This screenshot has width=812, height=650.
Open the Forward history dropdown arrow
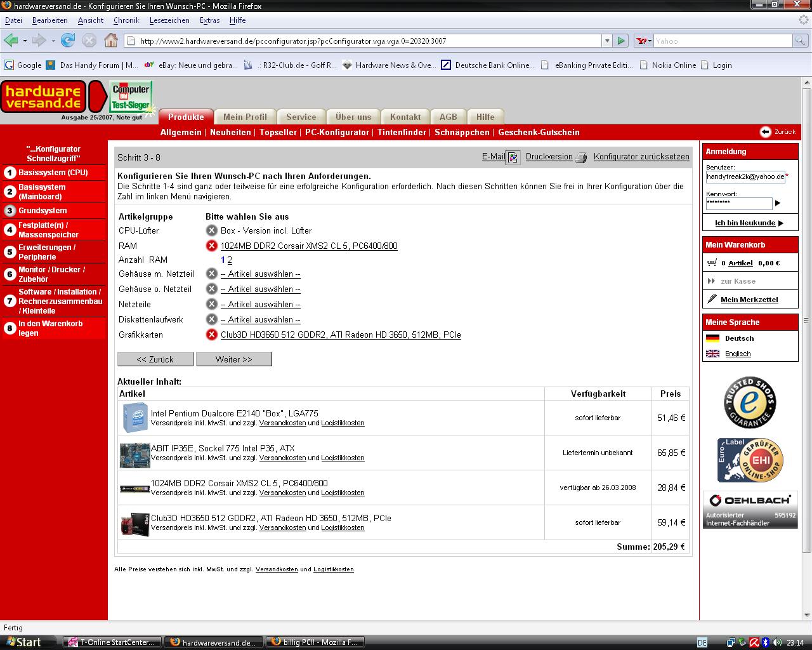click(53, 41)
